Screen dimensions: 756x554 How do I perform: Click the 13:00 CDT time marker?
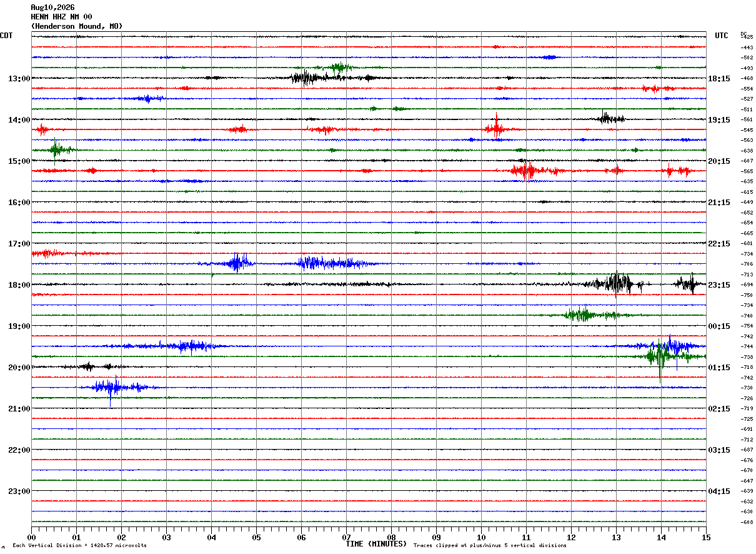[x=19, y=79]
